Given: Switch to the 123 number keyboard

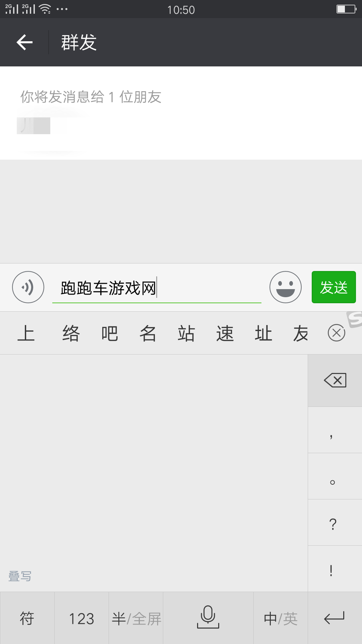Looking at the screenshot, I should click(81, 618).
